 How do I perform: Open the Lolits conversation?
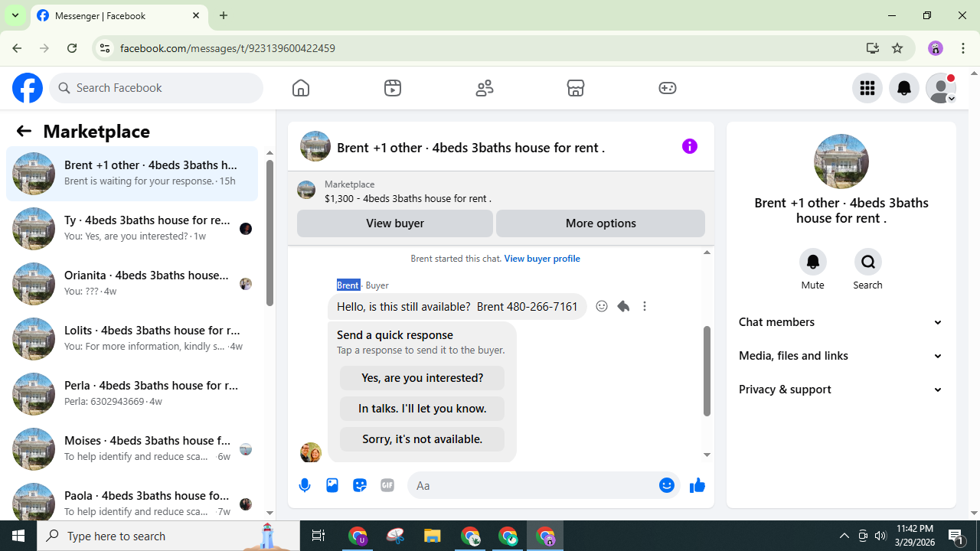pos(132,338)
